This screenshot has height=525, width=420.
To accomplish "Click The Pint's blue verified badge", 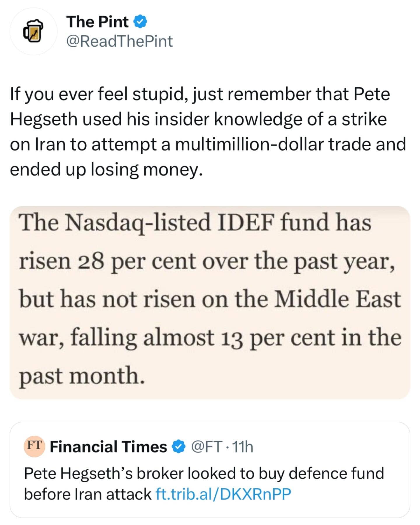I will coord(140,22).
